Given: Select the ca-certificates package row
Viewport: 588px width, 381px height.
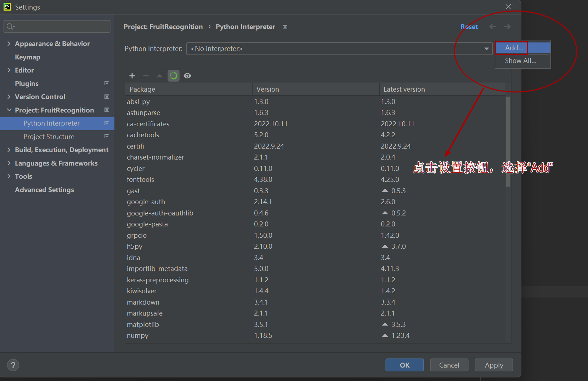Looking at the screenshot, I should tap(315, 124).
